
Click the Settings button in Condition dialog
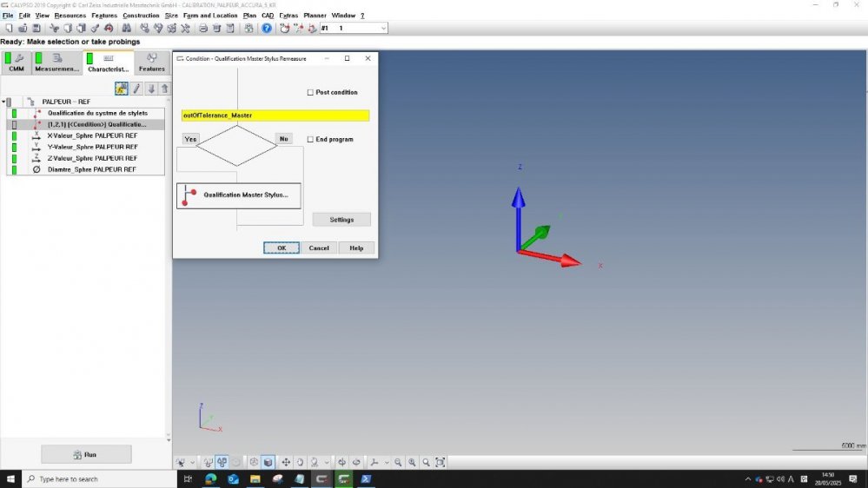[341, 220]
